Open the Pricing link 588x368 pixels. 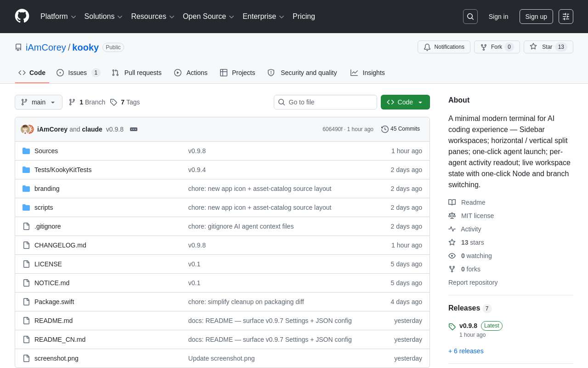(304, 17)
